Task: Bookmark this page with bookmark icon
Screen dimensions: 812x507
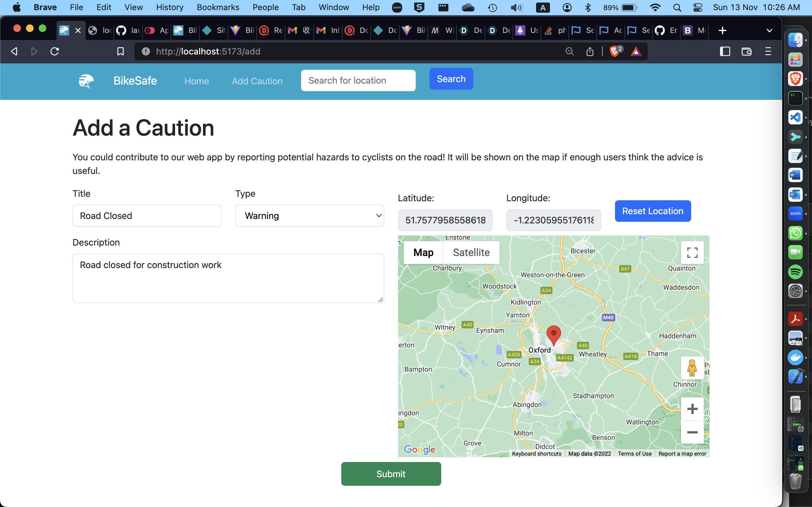Action: tap(121, 51)
